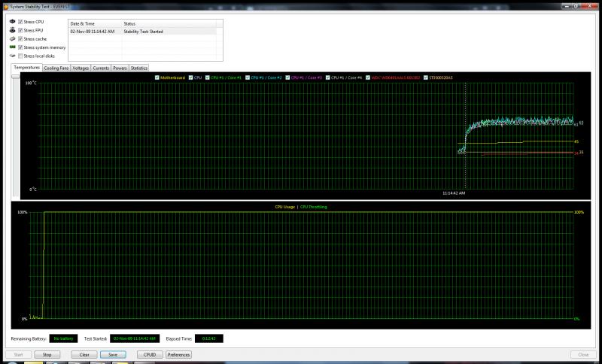The width and height of the screenshot is (602, 364).
Task: Click the cache chip icon beside Stress cache
Action: click(12, 39)
